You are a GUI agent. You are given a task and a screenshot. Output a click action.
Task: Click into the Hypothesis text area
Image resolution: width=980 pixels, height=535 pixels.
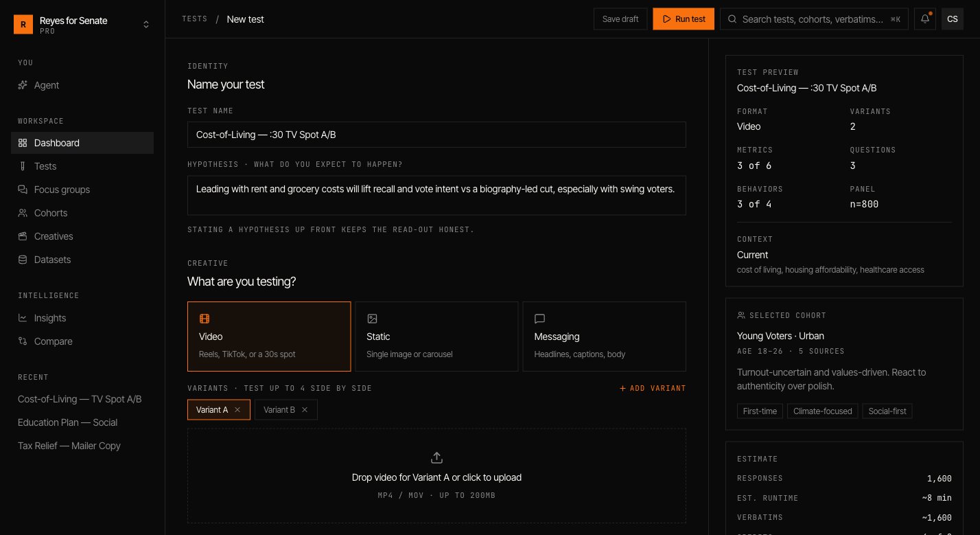(x=436, y=195)
